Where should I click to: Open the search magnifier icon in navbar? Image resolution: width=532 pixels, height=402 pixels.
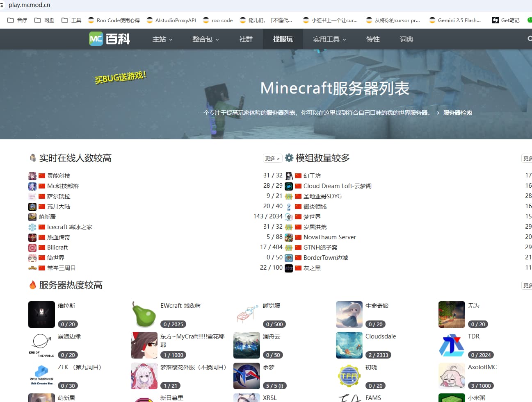[x=529, y=39]
